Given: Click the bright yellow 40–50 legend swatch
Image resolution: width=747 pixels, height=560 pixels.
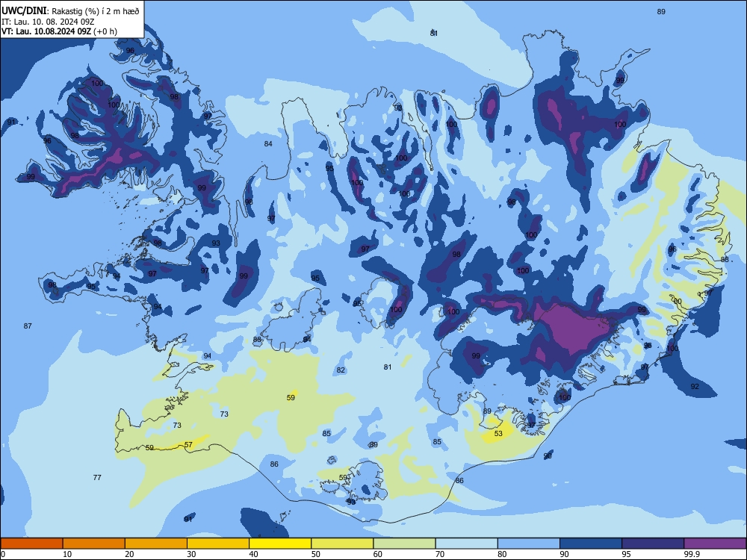Looking at the screenshot, I should click(x=280, y=544).
